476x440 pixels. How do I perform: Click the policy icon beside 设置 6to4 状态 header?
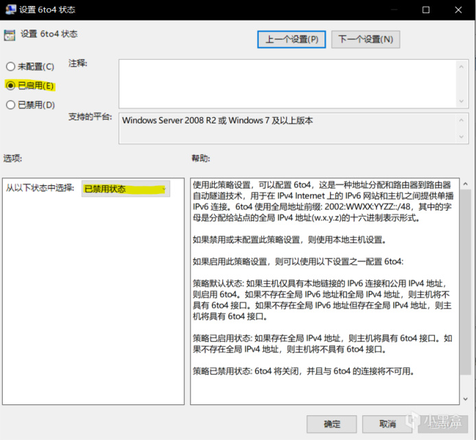coord(10,35)
